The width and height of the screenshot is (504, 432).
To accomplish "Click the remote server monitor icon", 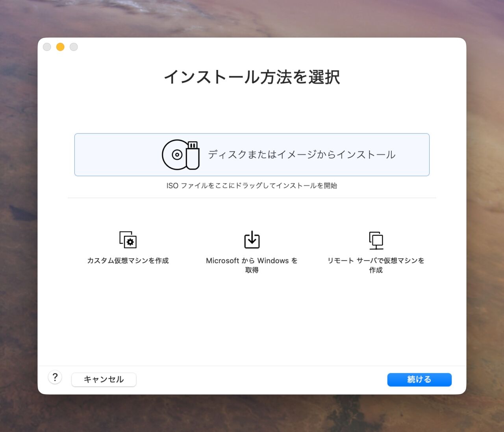I will 376,240.
